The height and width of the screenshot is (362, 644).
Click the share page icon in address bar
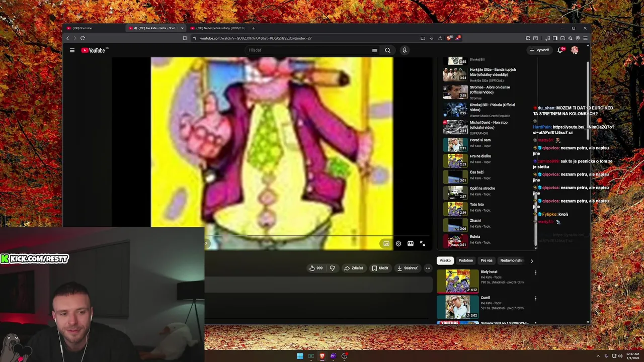[x=440, y=38]
